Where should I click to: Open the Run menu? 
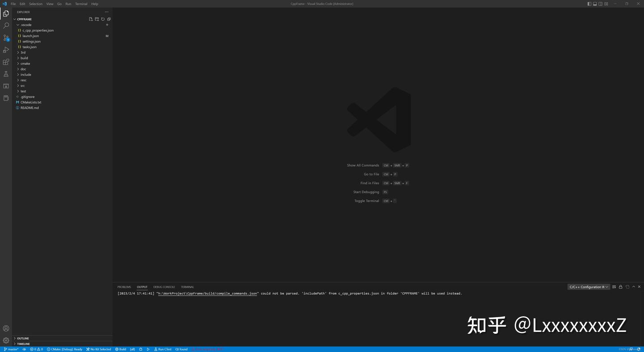[x=68, y=4]
